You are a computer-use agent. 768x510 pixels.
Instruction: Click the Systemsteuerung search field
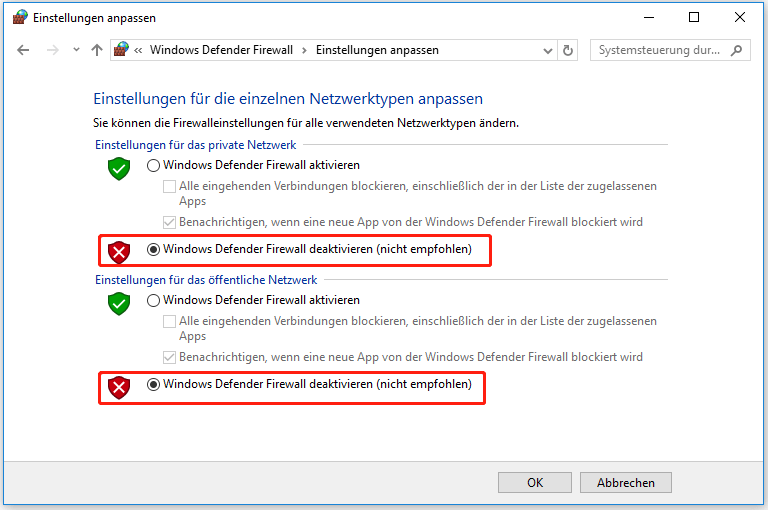coord(660,50)
